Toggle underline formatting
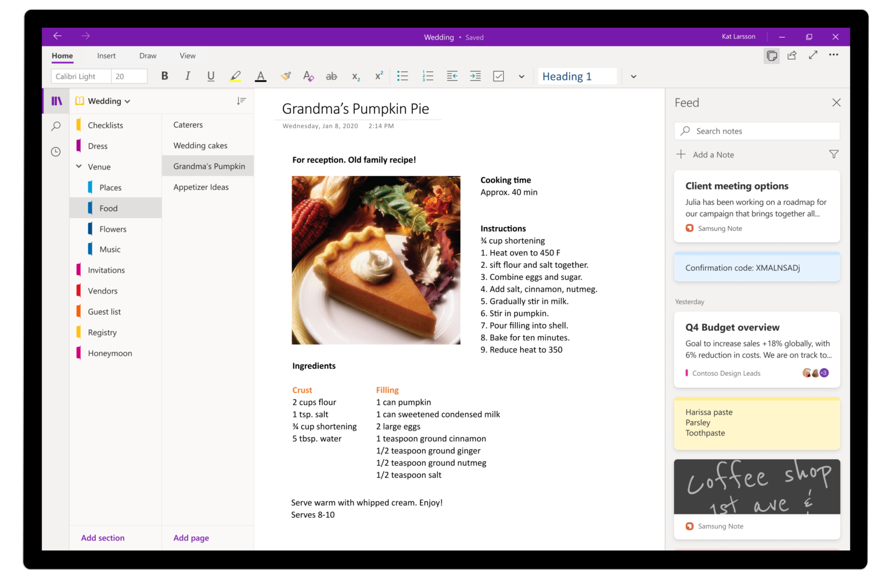Screen dimensions: 892x588 pos(211,76)
